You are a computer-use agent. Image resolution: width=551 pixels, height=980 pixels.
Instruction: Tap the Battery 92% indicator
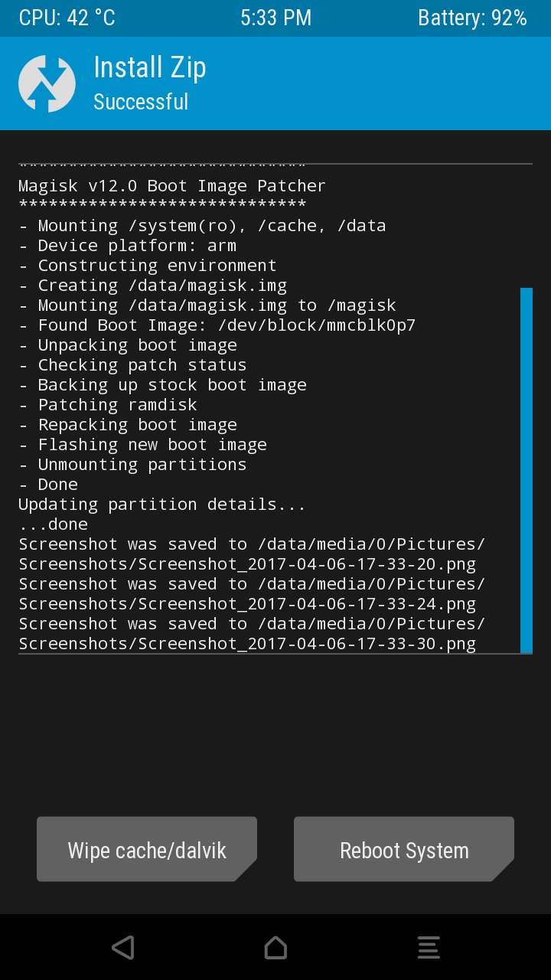pos(472,18)
